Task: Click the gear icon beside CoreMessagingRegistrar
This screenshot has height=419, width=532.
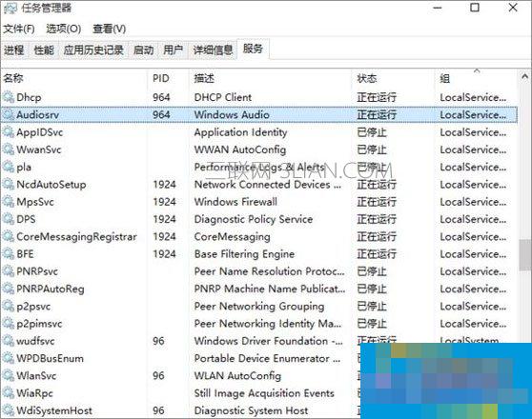Action: 9,236
